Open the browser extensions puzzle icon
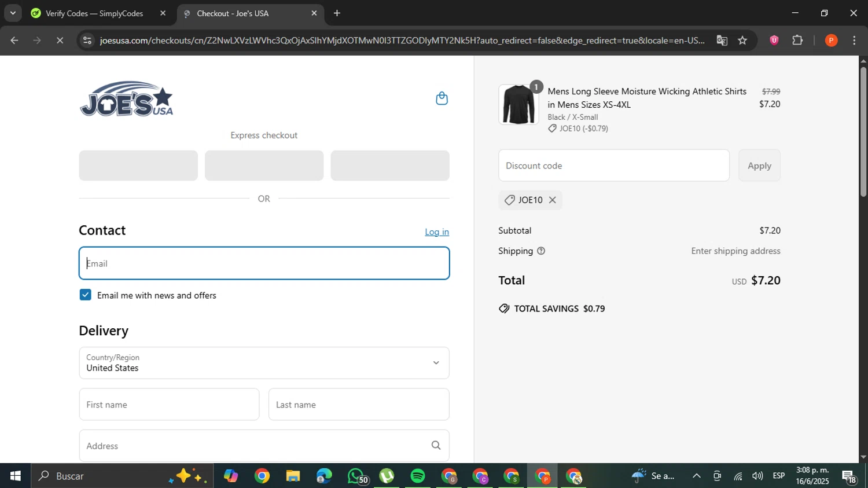Screen dimensions: 868x488 click(797, 41)
